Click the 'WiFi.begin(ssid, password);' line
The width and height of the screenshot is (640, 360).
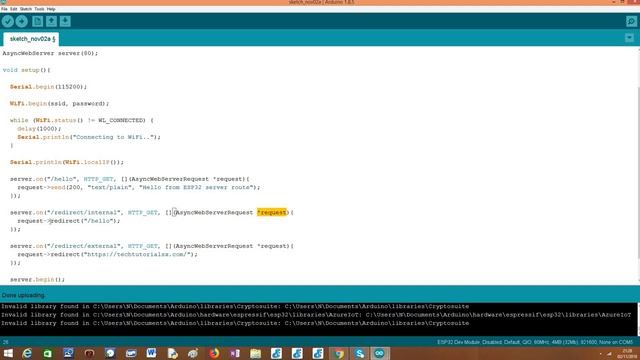click(60, 103)
